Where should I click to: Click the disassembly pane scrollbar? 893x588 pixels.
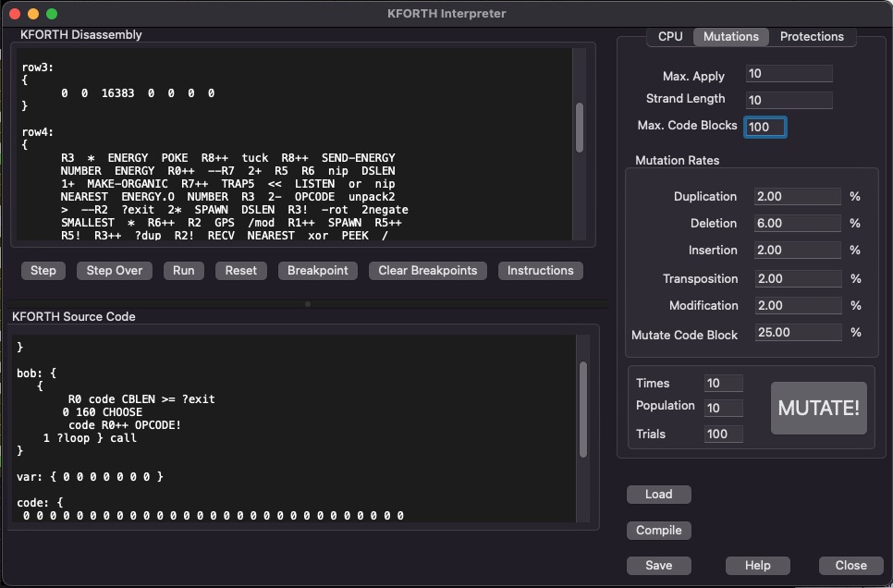pyautogui.click(x=580, y=128)
